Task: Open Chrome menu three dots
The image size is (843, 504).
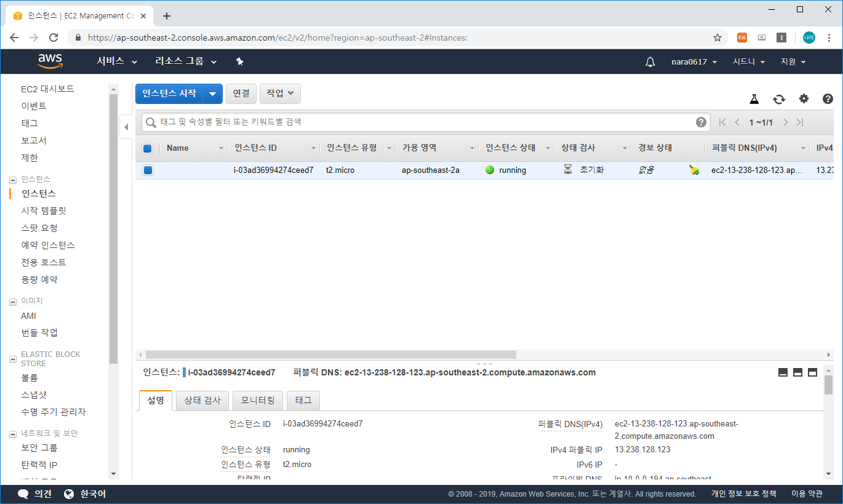Action: pos(829,38)
